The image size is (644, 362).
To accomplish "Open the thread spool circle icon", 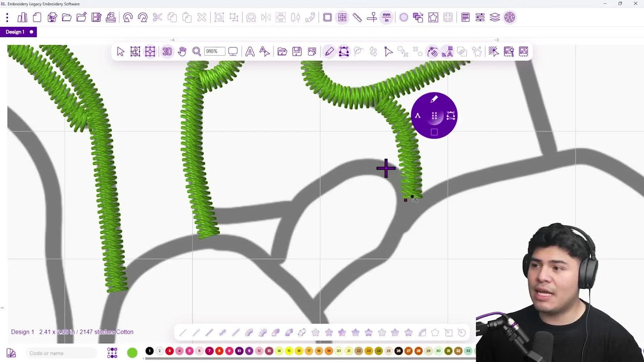I will [x=509, y=17].
